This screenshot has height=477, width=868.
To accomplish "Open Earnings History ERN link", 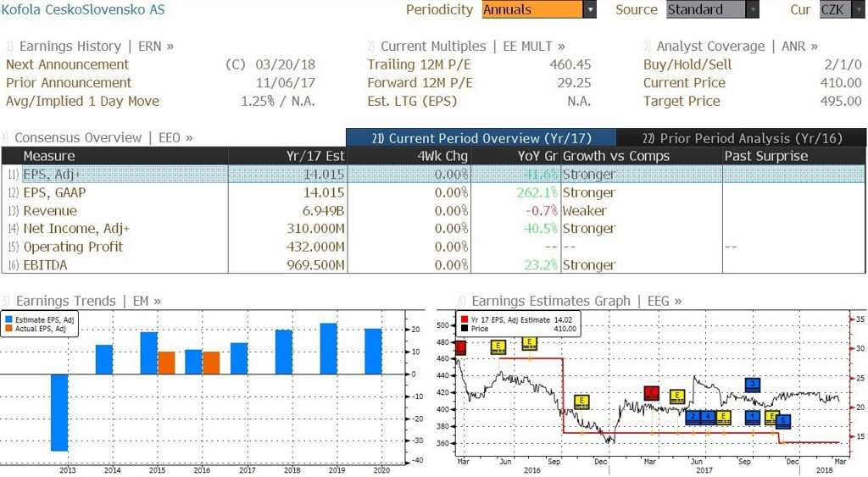I will tap(97, 47).
